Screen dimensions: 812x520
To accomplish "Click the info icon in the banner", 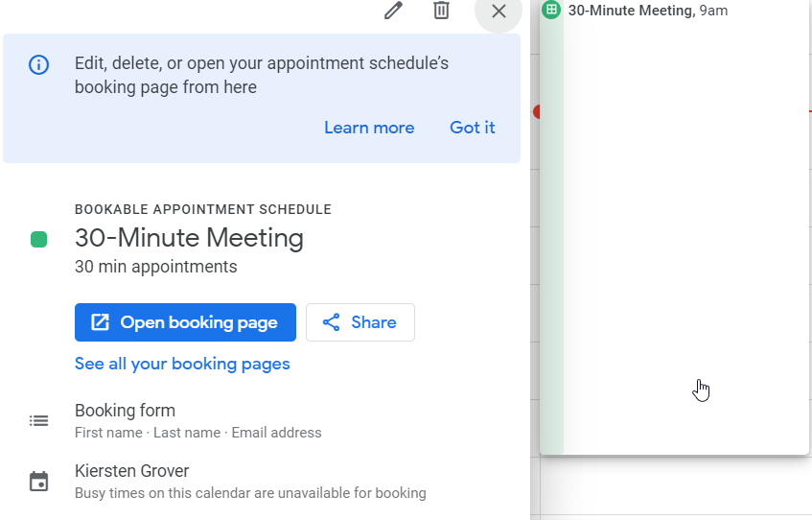I will point(38,65).
